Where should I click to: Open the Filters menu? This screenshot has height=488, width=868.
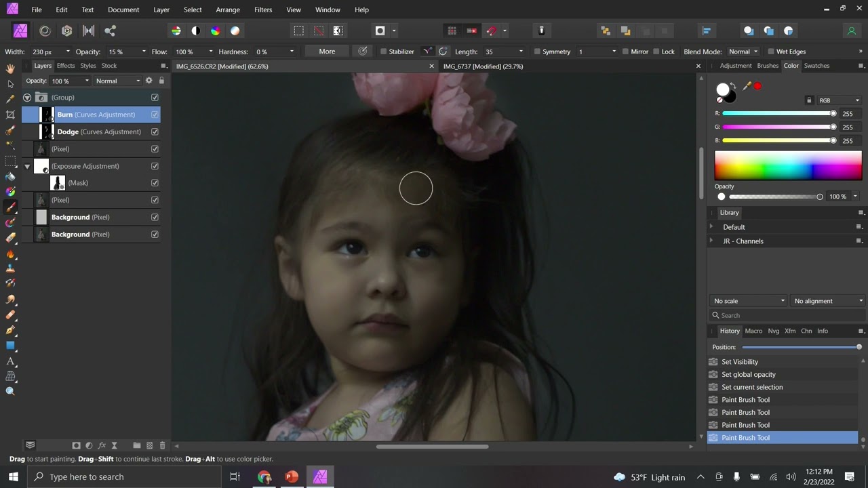click(x=263, y=9)
